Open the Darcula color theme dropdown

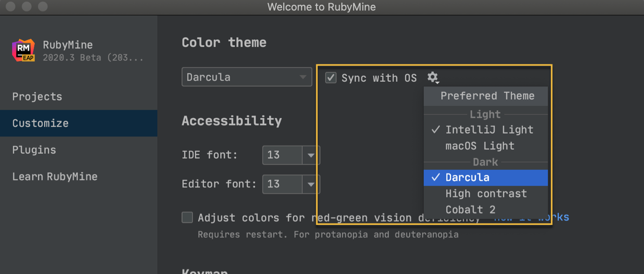point(247,77)
